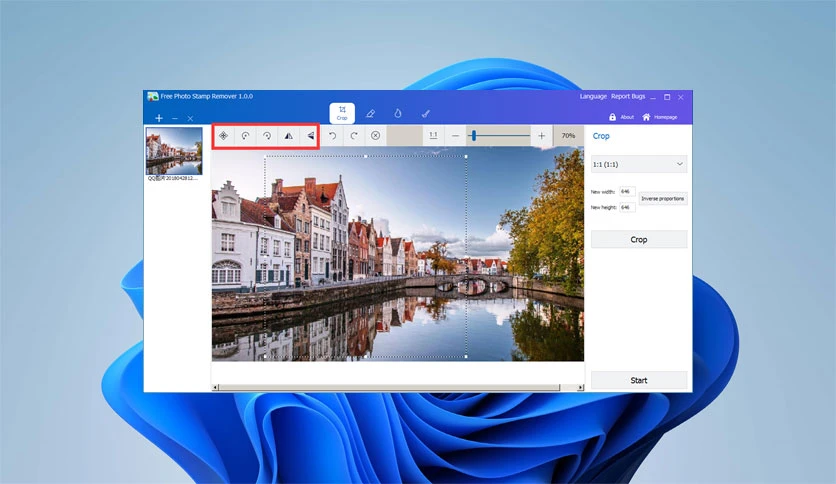Set zoom to 1:1 actual size

[x=433, y=136]
